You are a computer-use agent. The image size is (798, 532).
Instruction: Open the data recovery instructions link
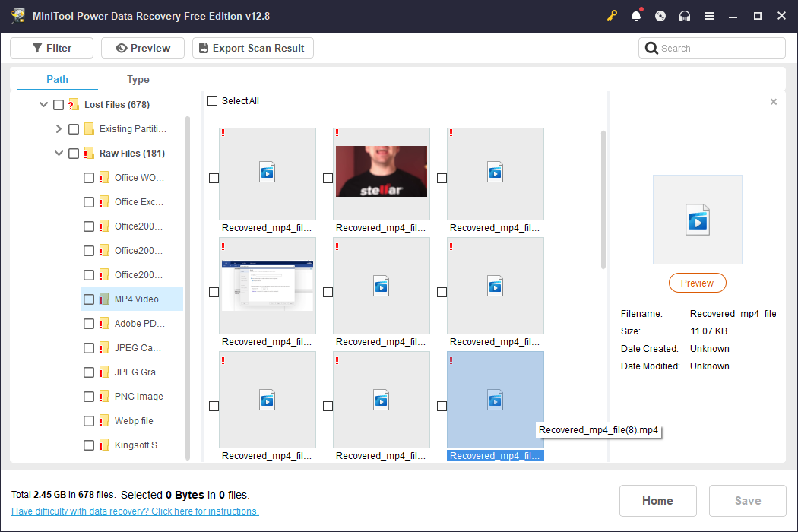pyautogui.click(x=135, y=511)
